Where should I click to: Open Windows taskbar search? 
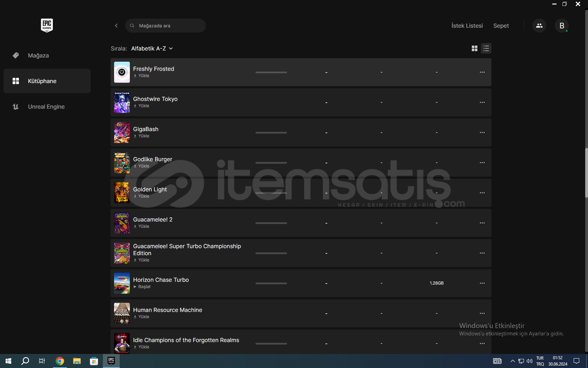click(25, 361)
